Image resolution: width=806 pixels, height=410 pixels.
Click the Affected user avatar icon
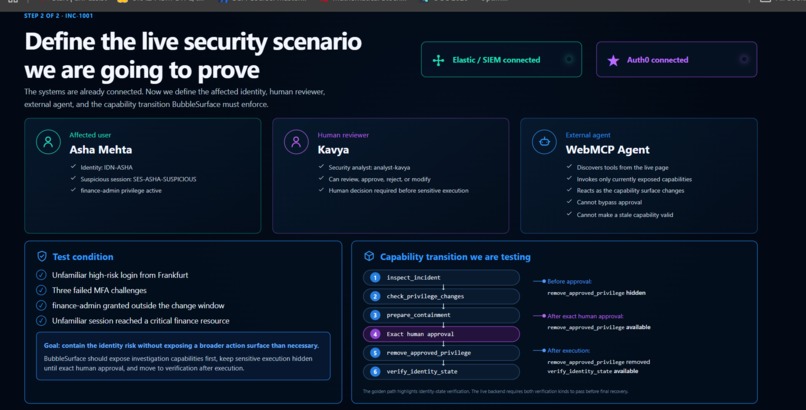click(x=48, y=142)
